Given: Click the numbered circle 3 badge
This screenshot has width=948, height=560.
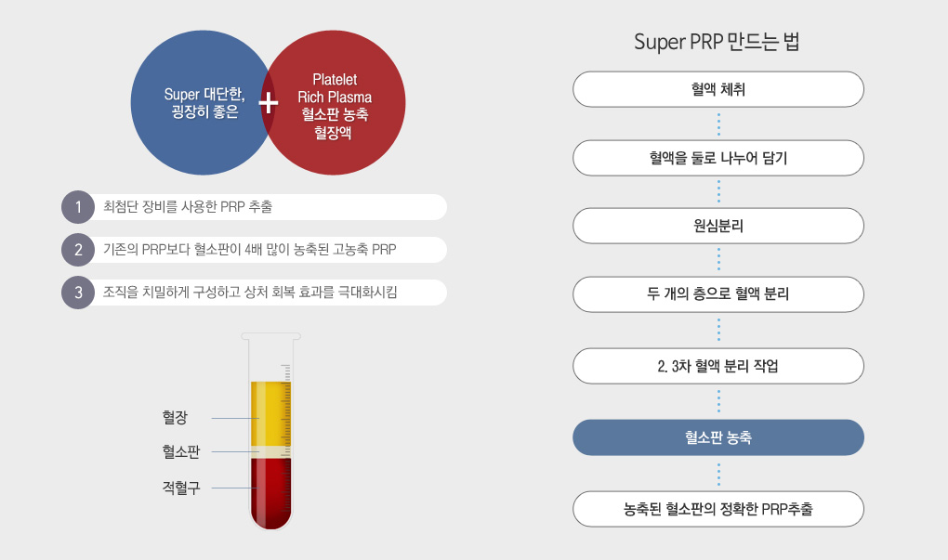Looking at the screenshot, I should click(79, 293).
